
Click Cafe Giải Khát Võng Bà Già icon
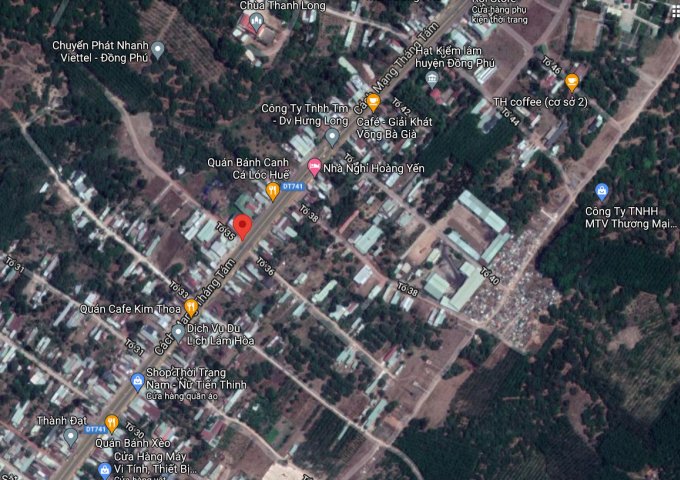pyautogui.click(x=373, y=101)
